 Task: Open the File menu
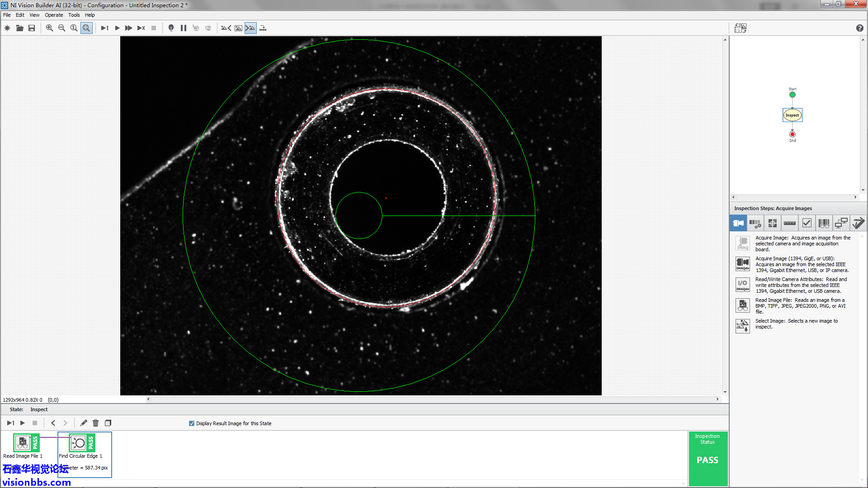coord(7,15)
